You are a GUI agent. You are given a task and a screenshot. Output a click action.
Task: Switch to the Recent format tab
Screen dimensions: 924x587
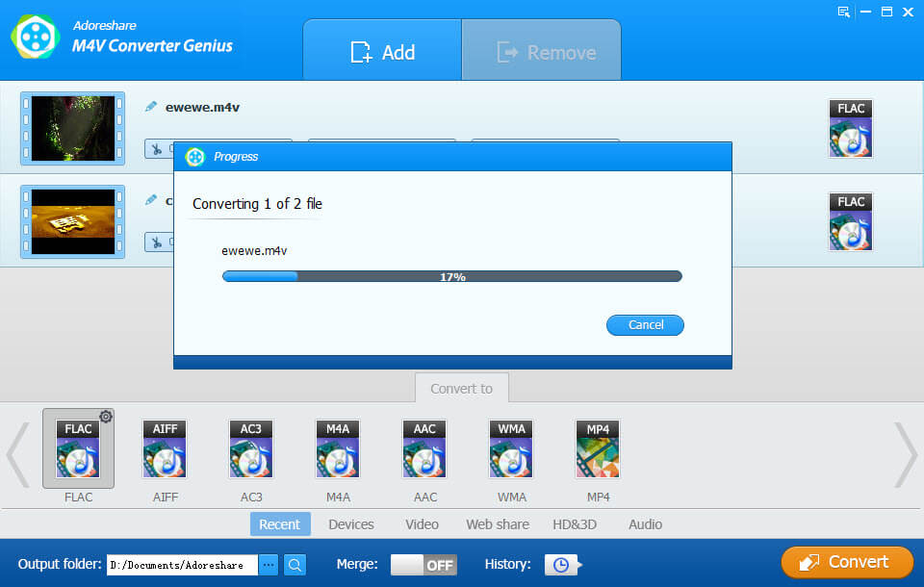pyautogui.click(x=280, y=523)
